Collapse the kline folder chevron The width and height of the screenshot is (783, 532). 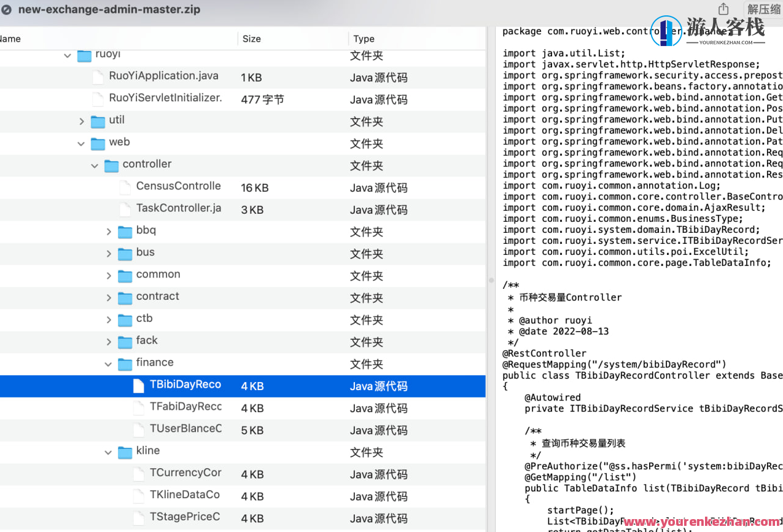click(x=108, y=453)
